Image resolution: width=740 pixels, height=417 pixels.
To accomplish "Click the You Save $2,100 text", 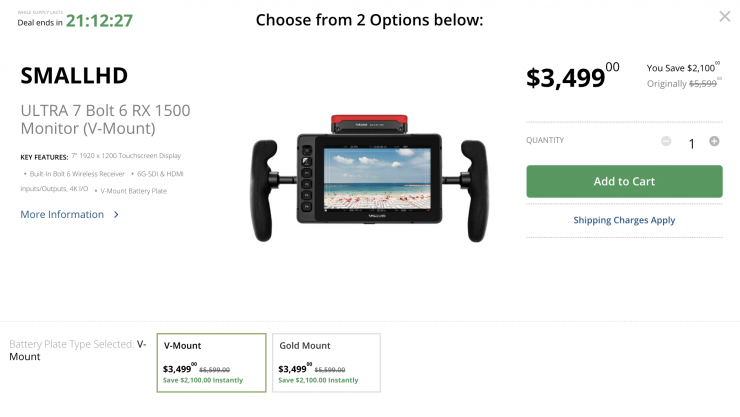I will point(684,68).
